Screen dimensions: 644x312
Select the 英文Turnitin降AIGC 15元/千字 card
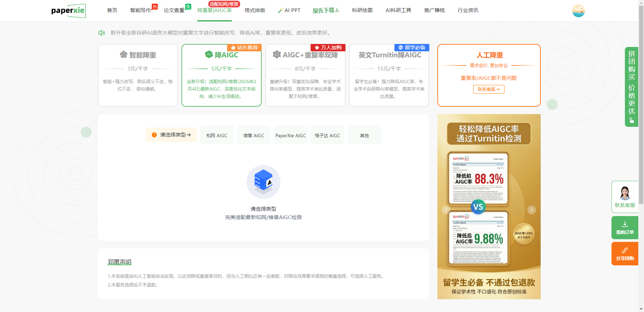[389, 75]
